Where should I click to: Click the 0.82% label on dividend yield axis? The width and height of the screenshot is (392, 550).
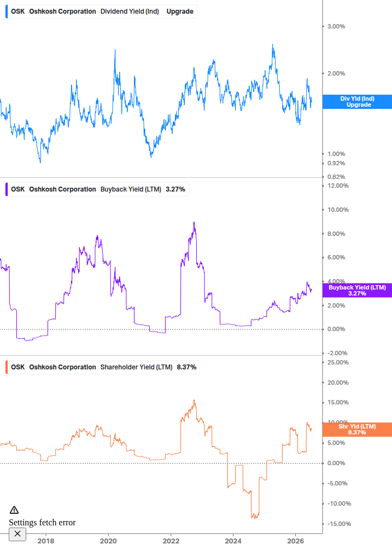pos(336,177)
